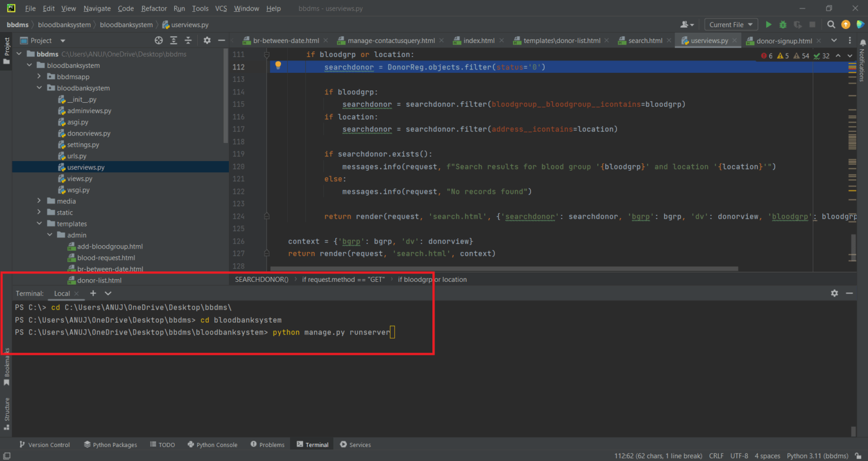This screenshot has height=461, width=868.
Task: Open Project settings gear in the panel
Action: [x=207, y=40]
